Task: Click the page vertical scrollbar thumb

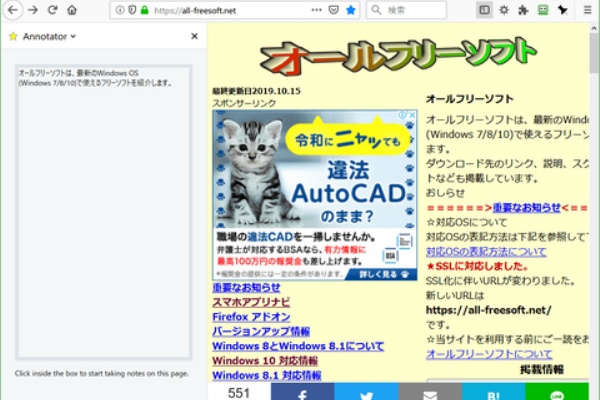Action: coord(593,52)
